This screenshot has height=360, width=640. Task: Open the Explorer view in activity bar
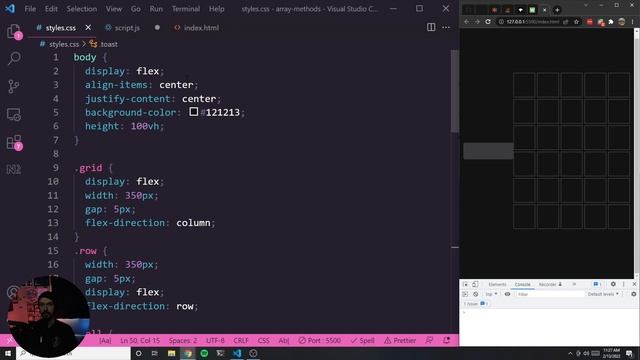[13, 31]
